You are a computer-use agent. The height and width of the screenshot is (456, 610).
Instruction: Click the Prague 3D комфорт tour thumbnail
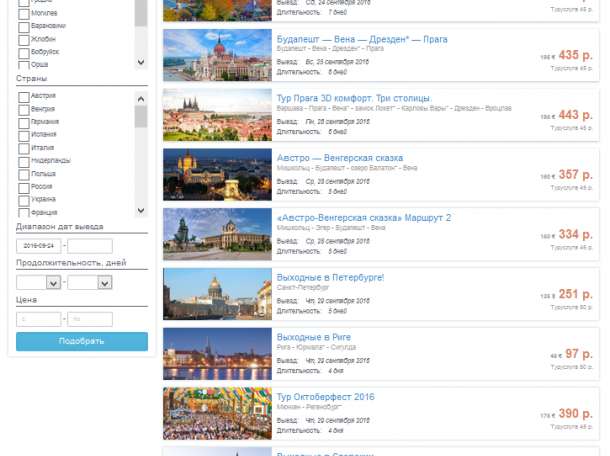[217, 115]
